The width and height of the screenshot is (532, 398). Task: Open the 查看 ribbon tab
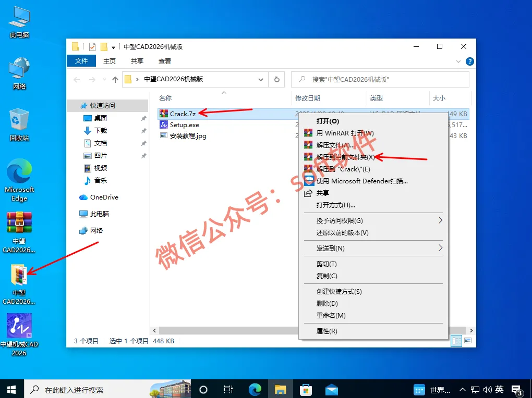[164, 61]
